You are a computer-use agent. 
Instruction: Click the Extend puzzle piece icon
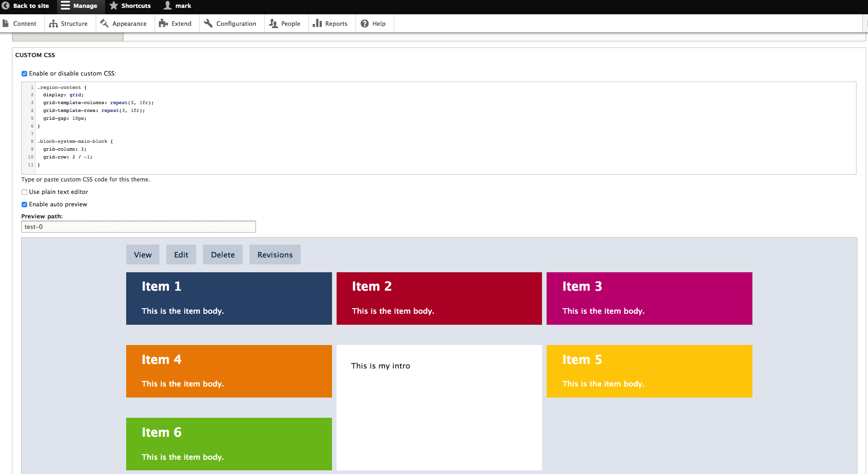pos(163,23)
